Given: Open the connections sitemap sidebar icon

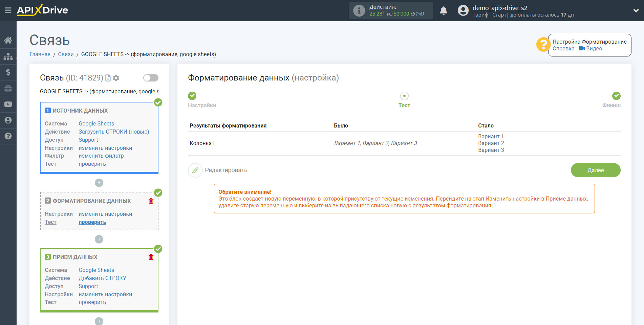Looking at the screenshot, I should coord(8,56).
